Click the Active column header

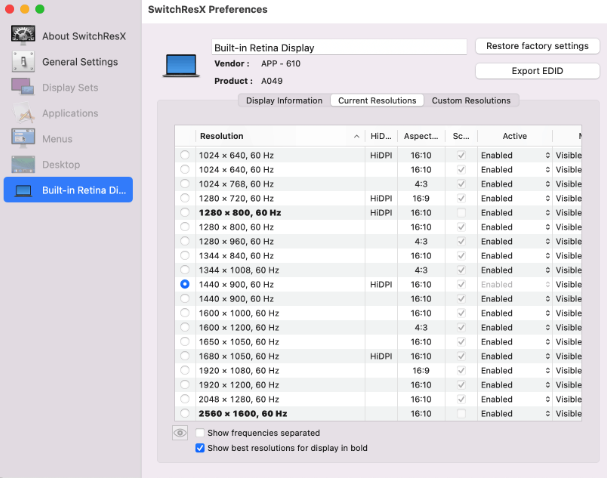[x=515, y=136]
